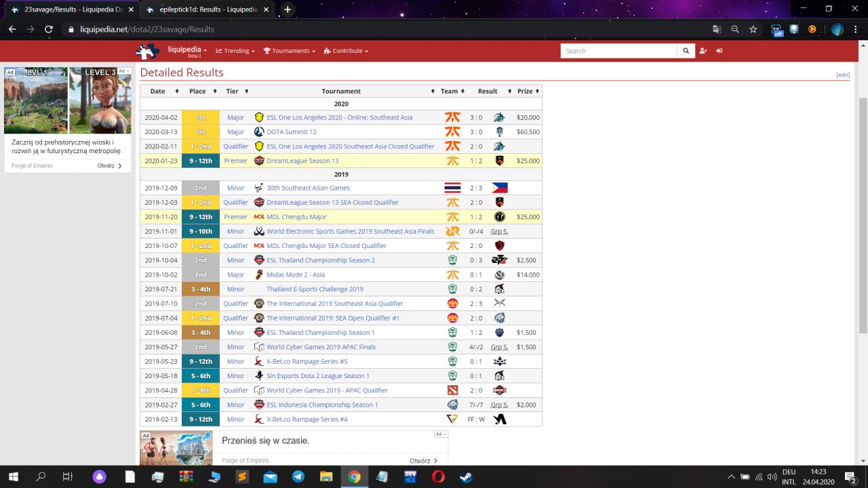The width and height of the screenshot is (868, 488).
Task: Click the Chrome zoom icon in address bar
Action: click(735, 29)
